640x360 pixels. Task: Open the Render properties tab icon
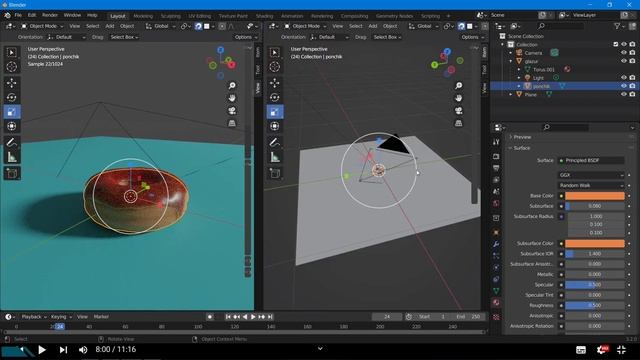coord(496,156)
